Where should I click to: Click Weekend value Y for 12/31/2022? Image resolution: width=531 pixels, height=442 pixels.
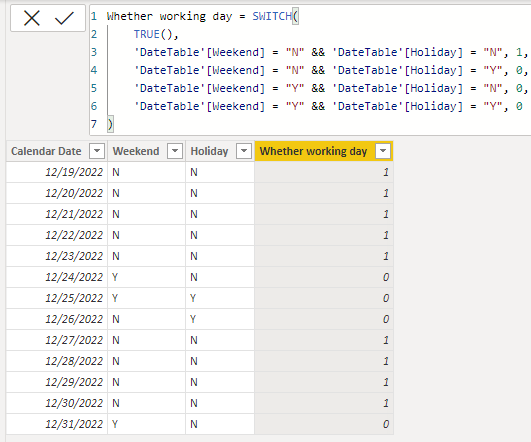click(146, 424)
